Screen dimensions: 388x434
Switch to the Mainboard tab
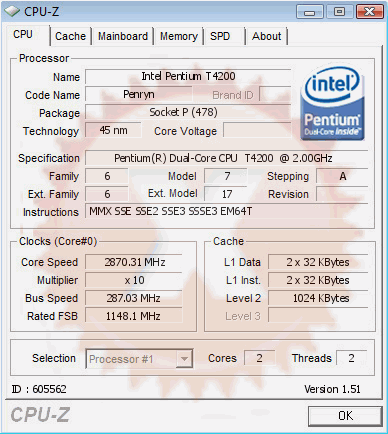(123, 36)
